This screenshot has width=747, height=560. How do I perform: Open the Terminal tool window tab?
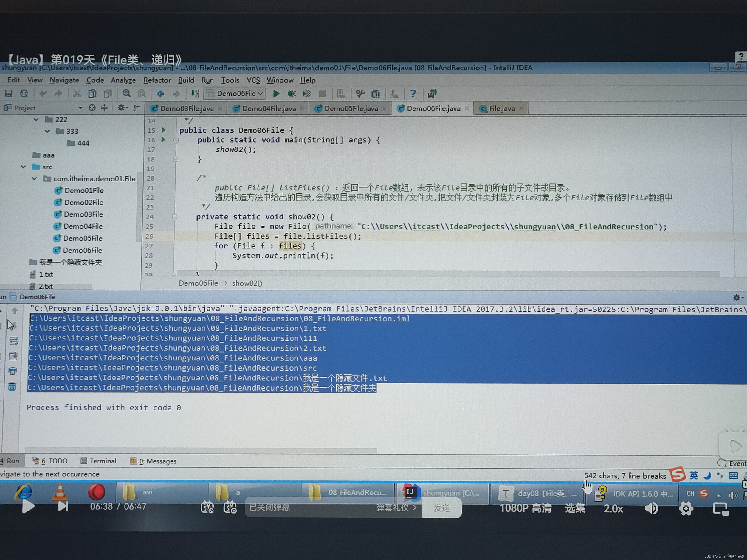(98, 461)
